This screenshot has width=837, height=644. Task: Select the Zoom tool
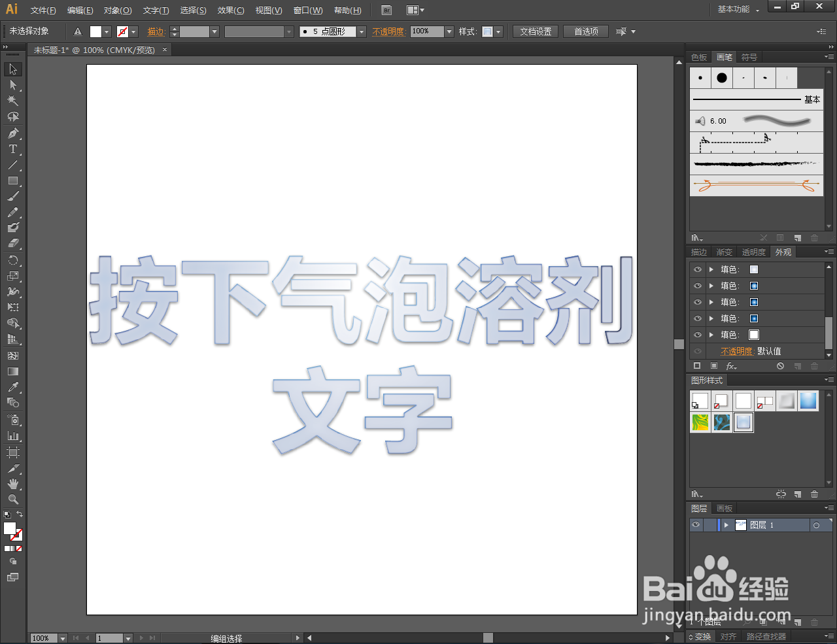pos(14,500)
